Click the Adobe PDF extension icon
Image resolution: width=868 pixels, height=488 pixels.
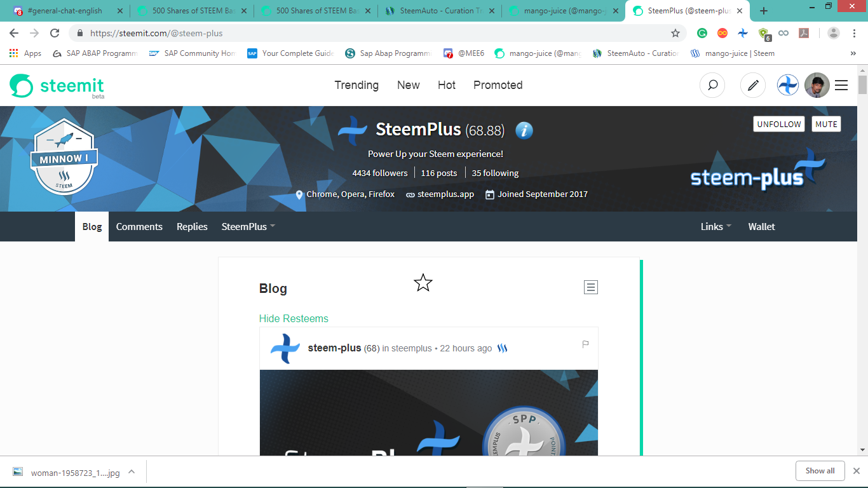[x=804, y=33]
